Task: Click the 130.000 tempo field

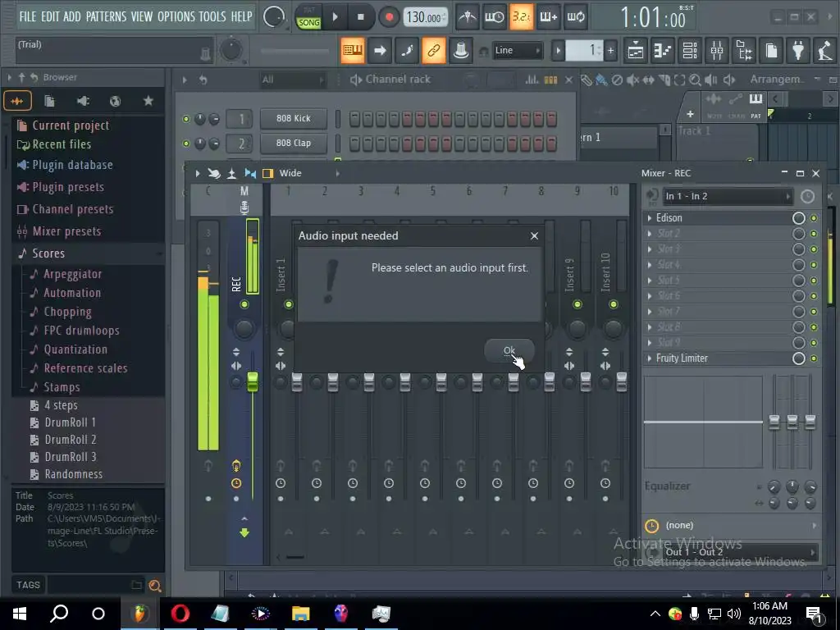Action: (425, 17)
